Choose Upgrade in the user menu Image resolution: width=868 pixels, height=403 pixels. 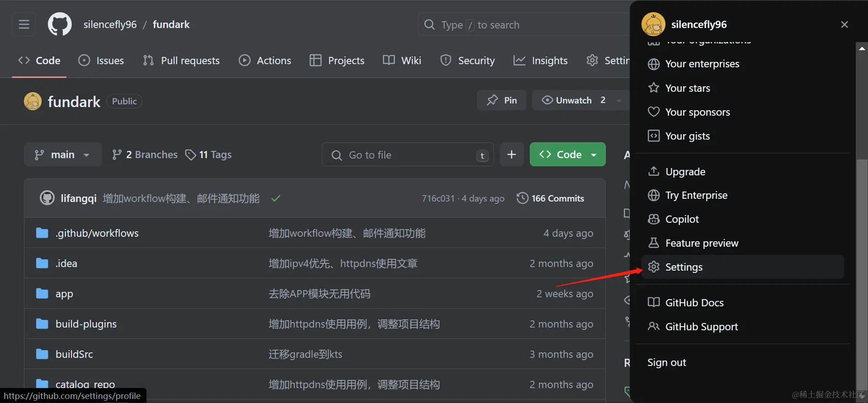click(x=743, y=172)
